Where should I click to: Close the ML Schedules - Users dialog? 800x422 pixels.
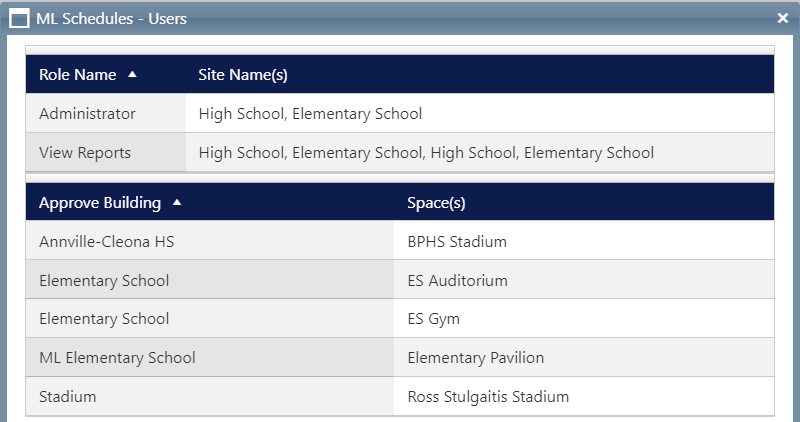pos(783,18)
